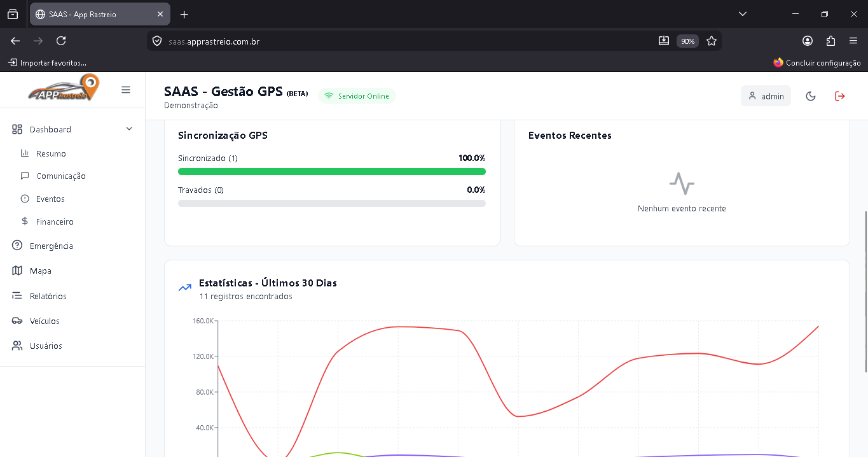Screen dimensions: 868x457
Task: Open Firefox account profile icon
Action: click(x=808, y=41)
